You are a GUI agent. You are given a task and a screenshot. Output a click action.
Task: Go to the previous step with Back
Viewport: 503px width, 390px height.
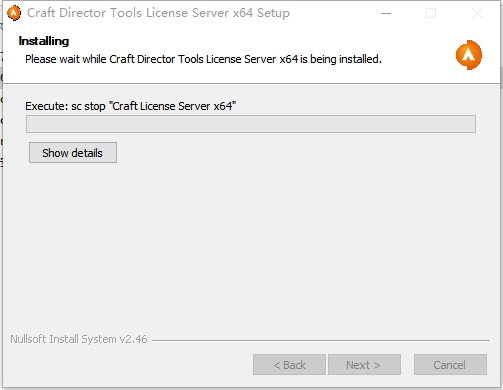289,365
